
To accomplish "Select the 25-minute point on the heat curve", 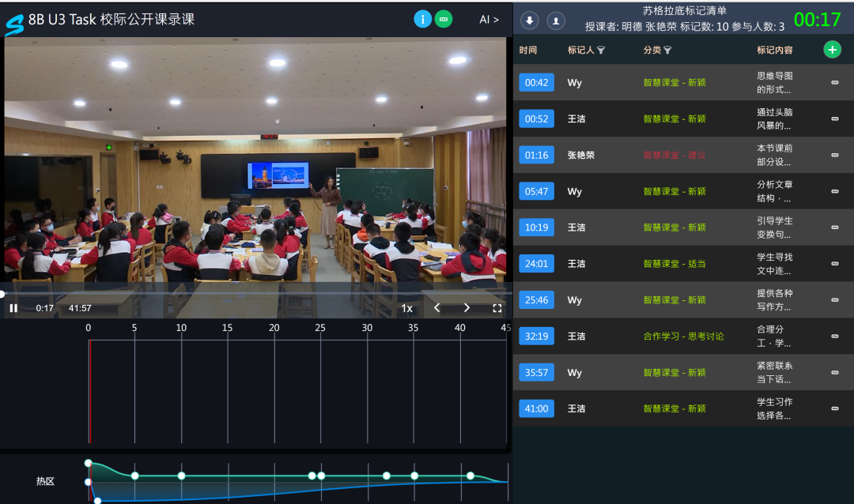I will pos(321,476).
